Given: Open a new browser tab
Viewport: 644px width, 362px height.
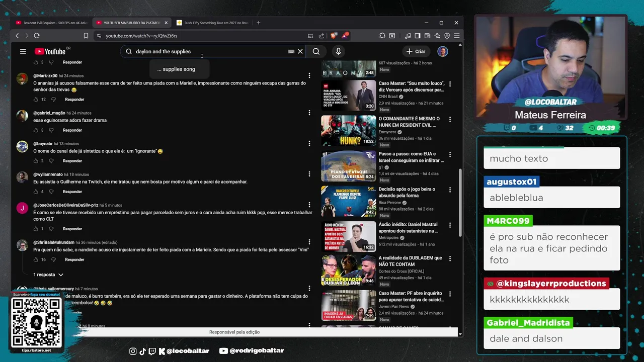Looking at the screenshot, I should point(259,23).
